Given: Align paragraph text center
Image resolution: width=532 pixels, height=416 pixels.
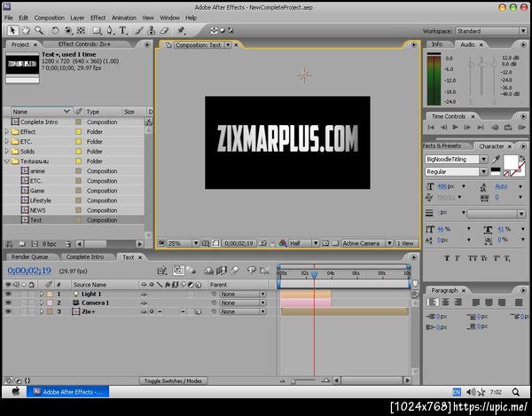Looking at the screenshot, I should pos(446,302).
